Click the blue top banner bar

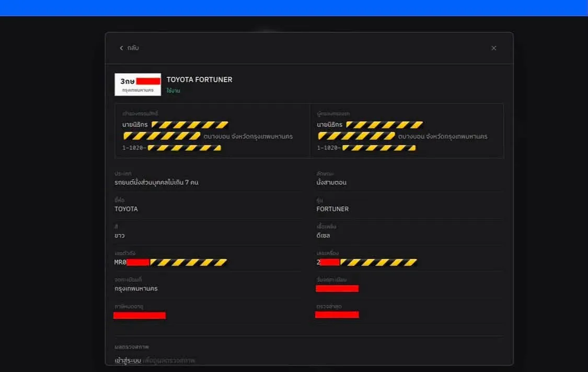click(294, 8)
